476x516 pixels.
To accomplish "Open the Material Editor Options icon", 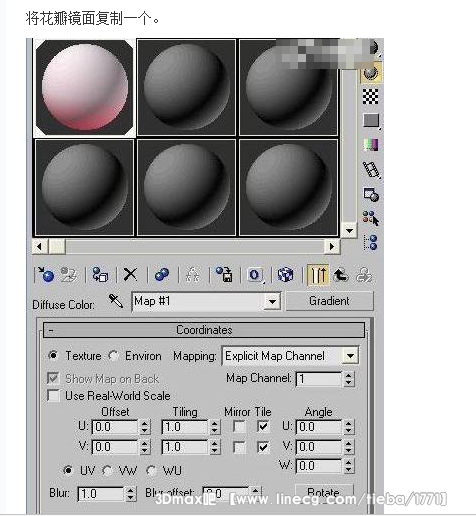I will coord(371,194).
